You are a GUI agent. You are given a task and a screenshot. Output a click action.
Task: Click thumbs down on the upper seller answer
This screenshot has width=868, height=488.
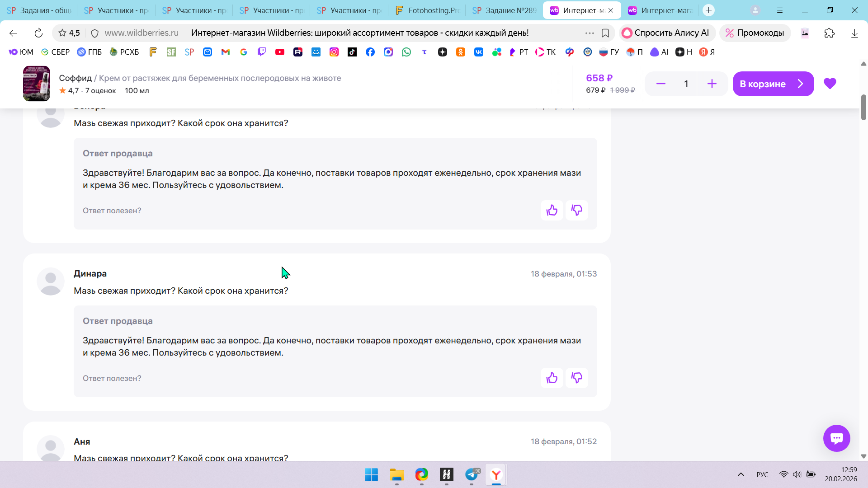pyautogui.click(x=576, y=210)
